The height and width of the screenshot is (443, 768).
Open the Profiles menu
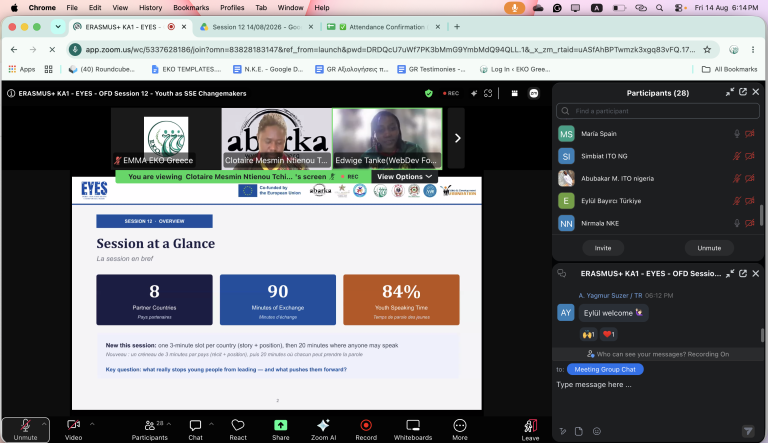point(232,8)
